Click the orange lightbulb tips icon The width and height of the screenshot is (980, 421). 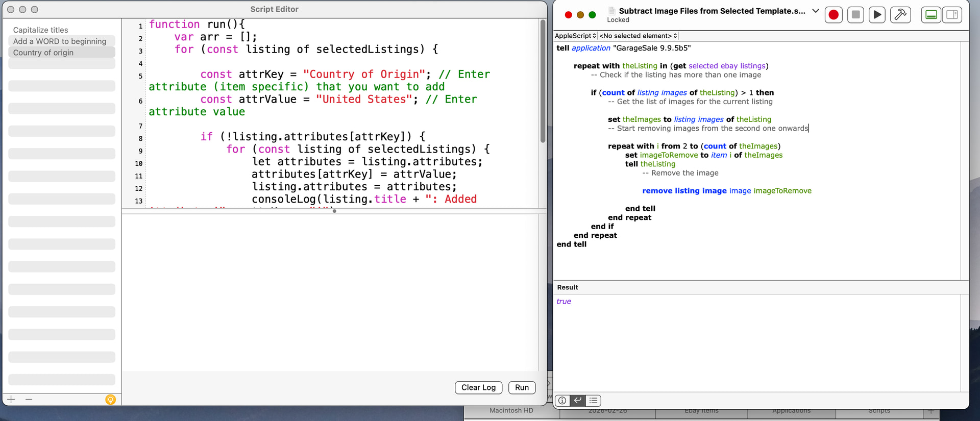coord(110,400)
